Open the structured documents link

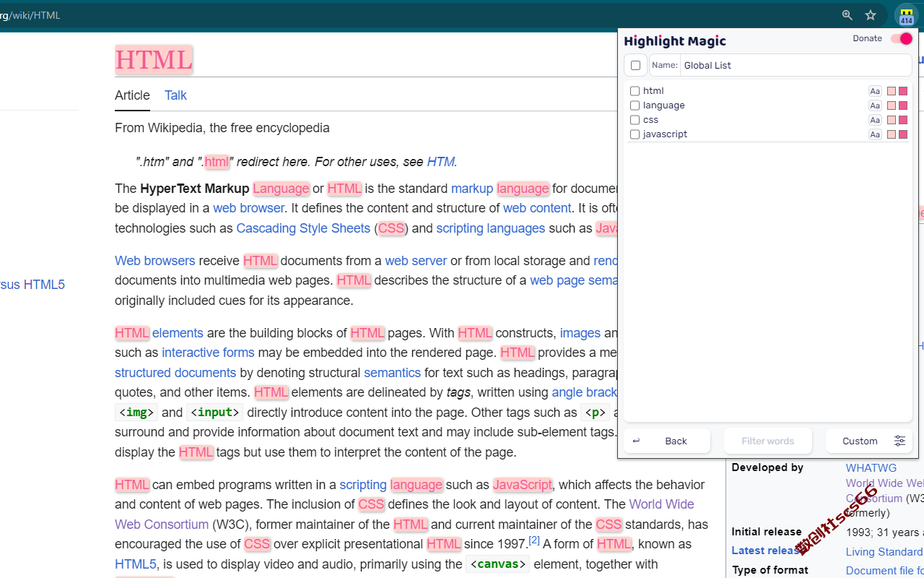tap(175, 373)
